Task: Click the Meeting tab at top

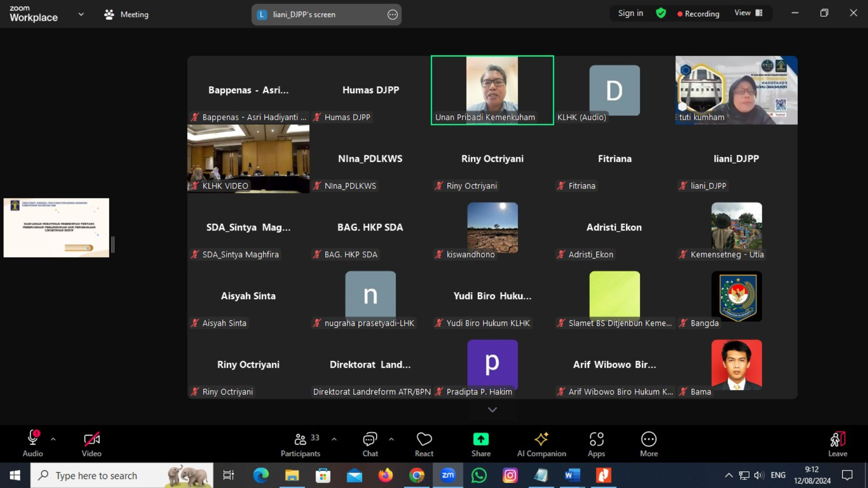Action: [126, 14]
